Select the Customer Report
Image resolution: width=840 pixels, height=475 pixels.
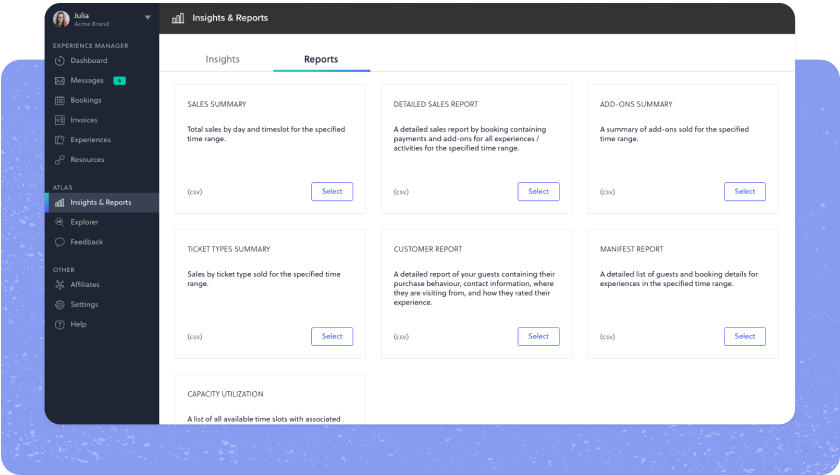[538, 337]
